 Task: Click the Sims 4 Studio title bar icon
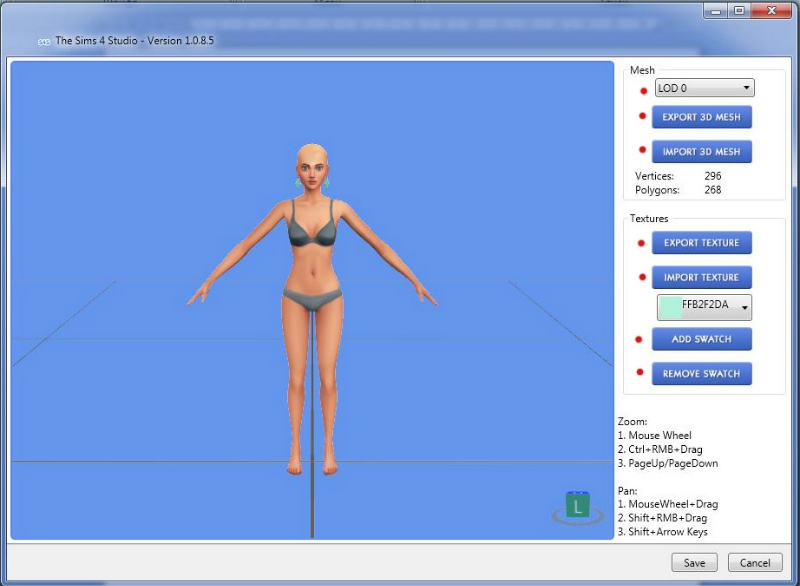pos(44,42)
